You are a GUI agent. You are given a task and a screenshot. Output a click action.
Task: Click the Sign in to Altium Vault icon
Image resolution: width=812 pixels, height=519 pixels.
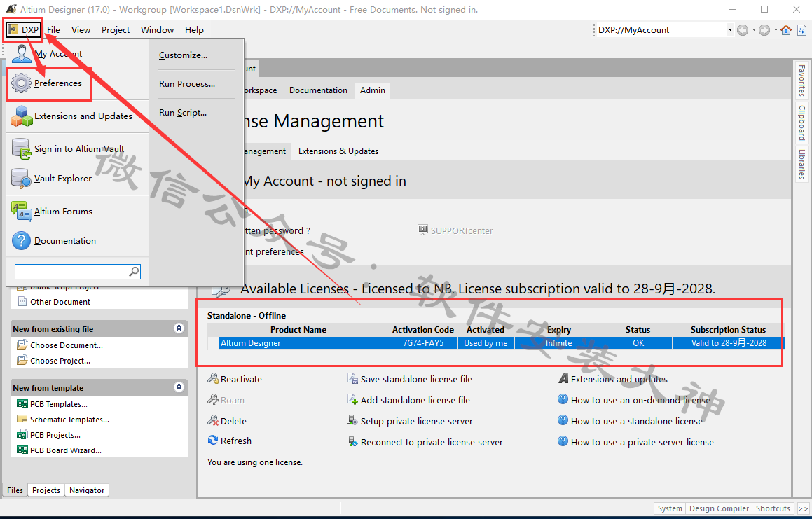click(x=21, y=149)
